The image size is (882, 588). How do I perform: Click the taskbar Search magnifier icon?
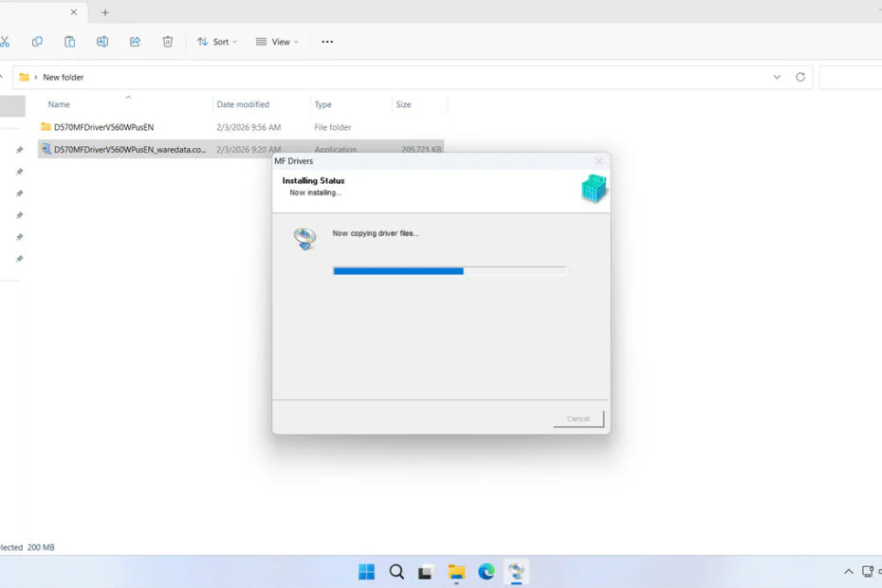coord(396,572)
